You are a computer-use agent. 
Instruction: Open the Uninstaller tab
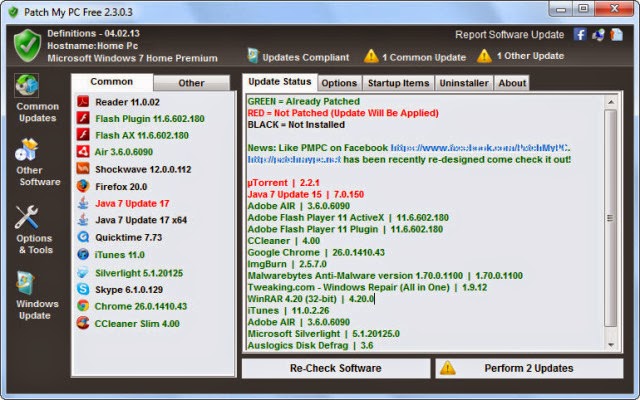[464, 83]
